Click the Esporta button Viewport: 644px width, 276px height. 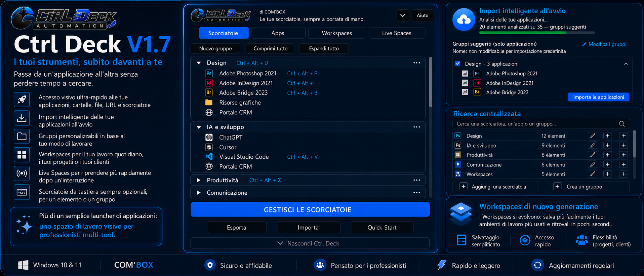point(237,228)
